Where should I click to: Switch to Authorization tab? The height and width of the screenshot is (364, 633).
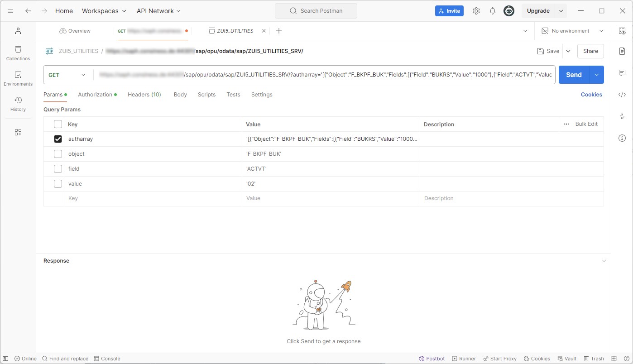[x=97, y=95]
